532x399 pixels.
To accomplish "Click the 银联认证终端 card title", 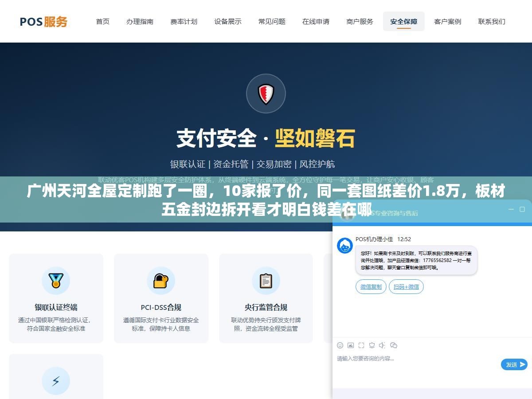I will (56, 307).
